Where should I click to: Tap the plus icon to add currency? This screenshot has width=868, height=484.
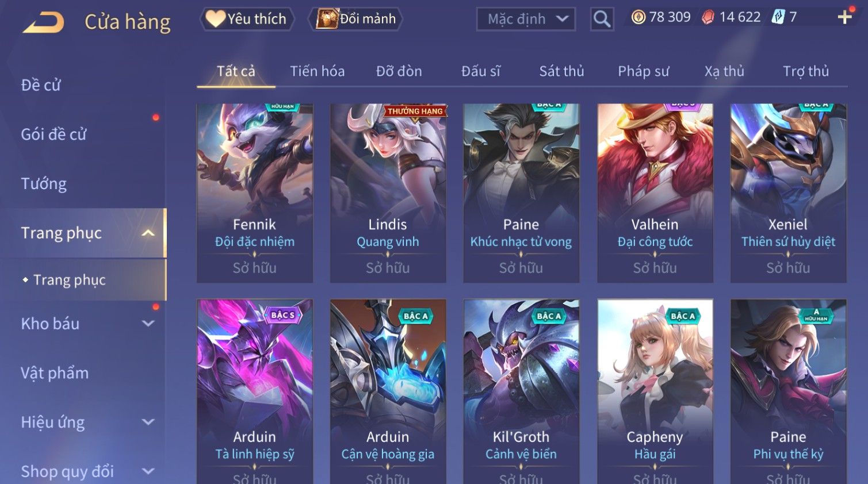coord(844,17)
